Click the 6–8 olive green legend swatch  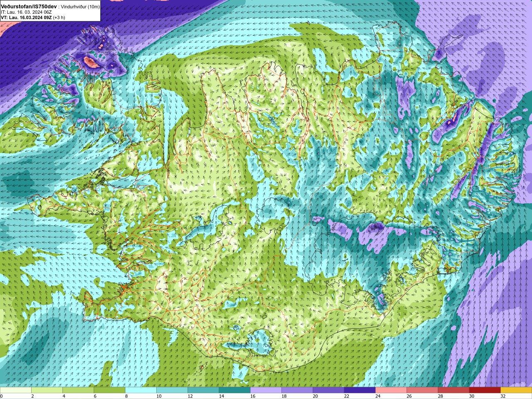pyautogui.click(x=110, y=390)
